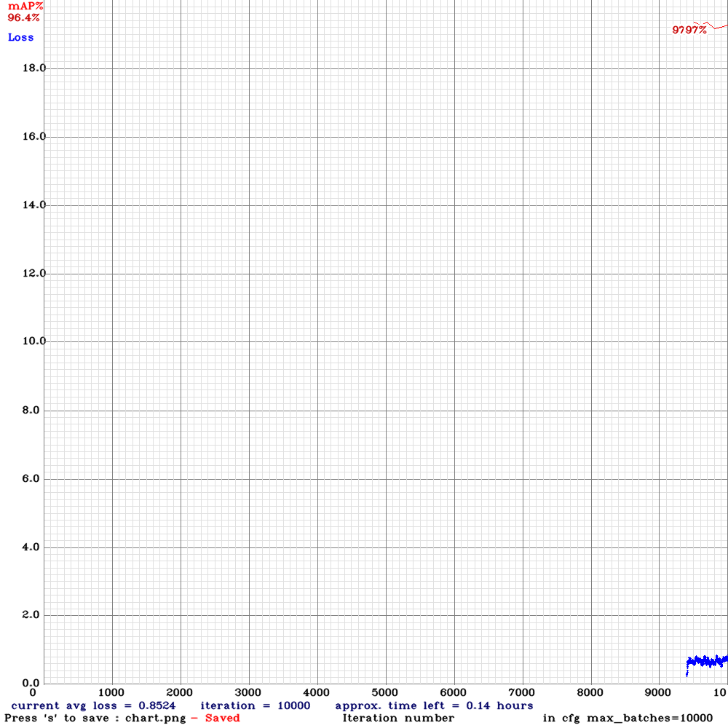The height and width of the screenshot is (728, 728).
Task: Select the 5000 iteration tick label
Action: click(384, 693)
